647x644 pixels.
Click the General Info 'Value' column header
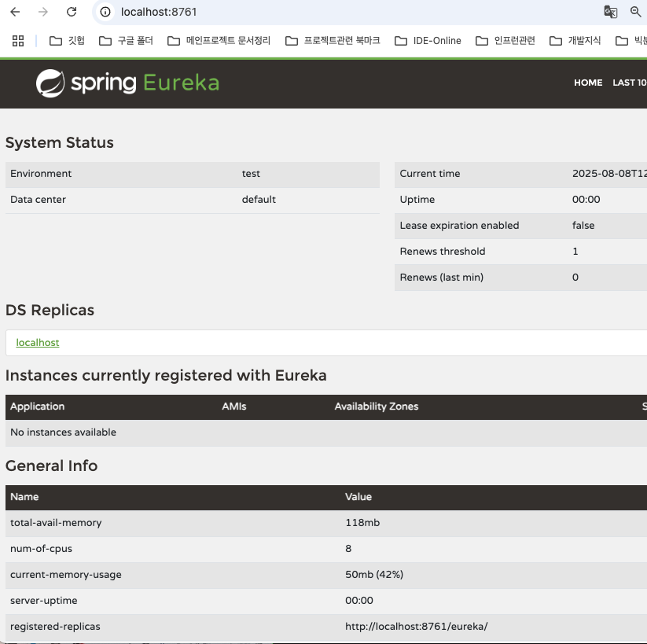(358, 497)
